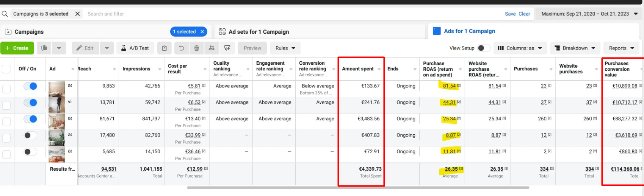644x196 pixels.
Task: Click the clipboard icon in the toolbar
Action: (x=164, y=48)
